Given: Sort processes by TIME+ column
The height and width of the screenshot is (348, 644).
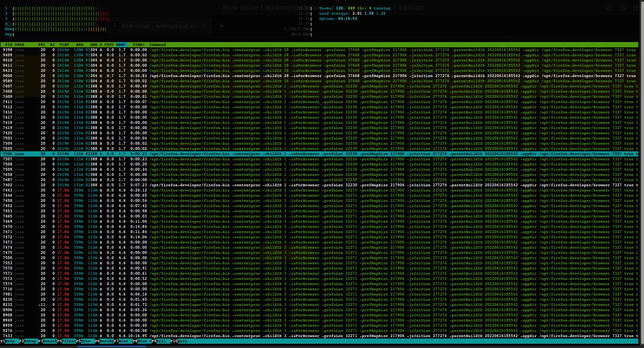Looking at the screenshot, I should [x=138, y=44].
